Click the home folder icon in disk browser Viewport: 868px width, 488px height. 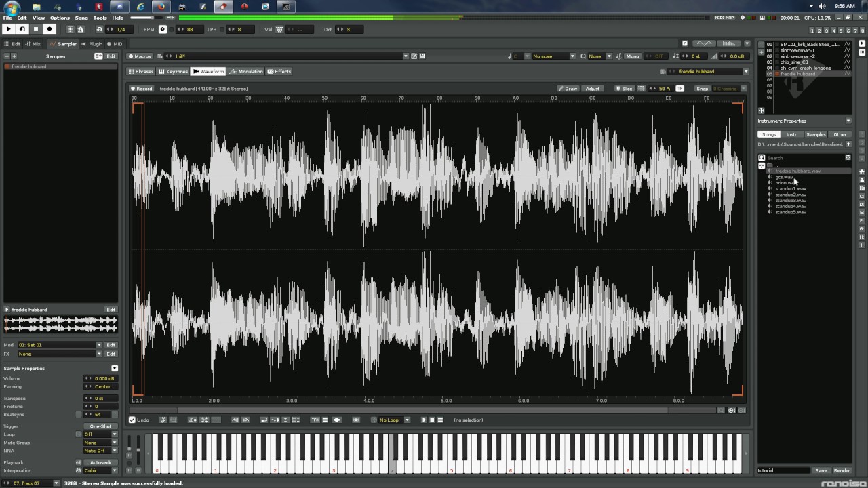(x=862, y=171)
